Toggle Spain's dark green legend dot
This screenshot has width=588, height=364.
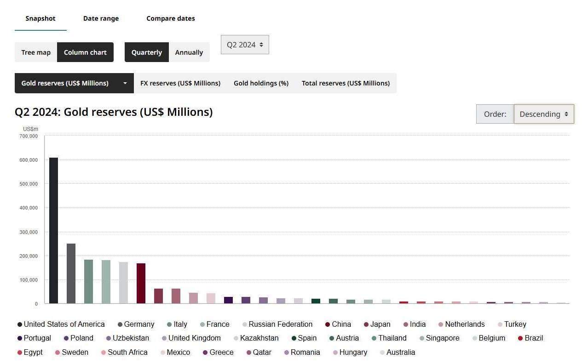click(294, 338)
